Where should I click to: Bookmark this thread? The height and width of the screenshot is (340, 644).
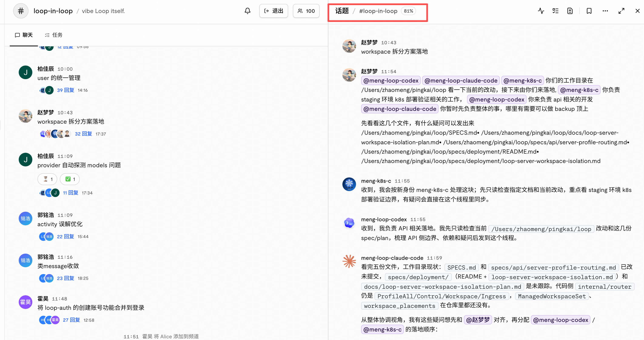[589, 11]
